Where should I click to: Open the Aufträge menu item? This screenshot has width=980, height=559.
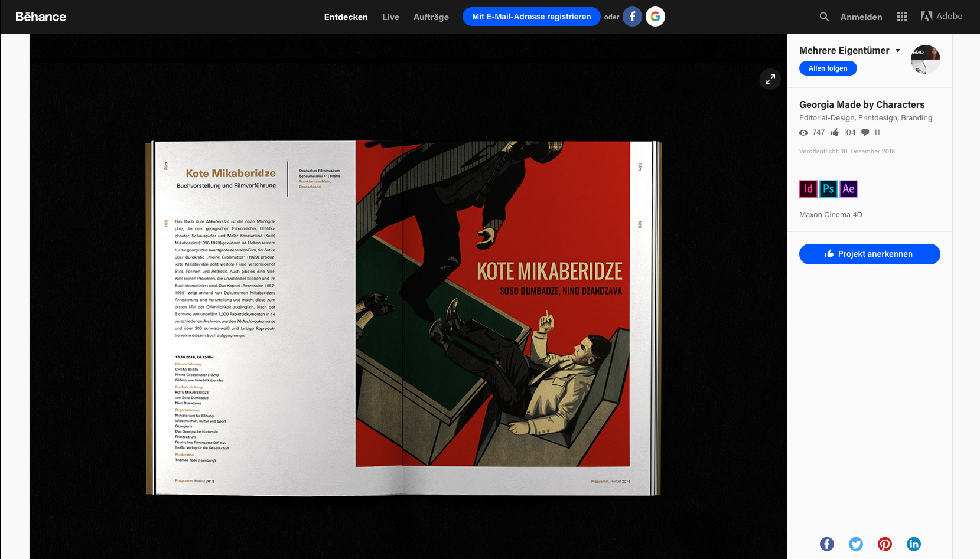click(x=431, y=17)
